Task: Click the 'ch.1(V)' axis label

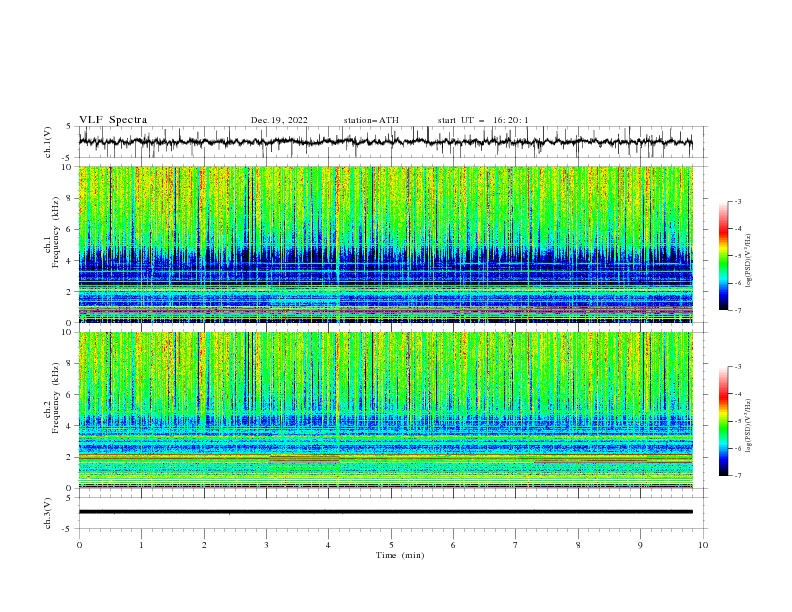Action: coord(48,142)
